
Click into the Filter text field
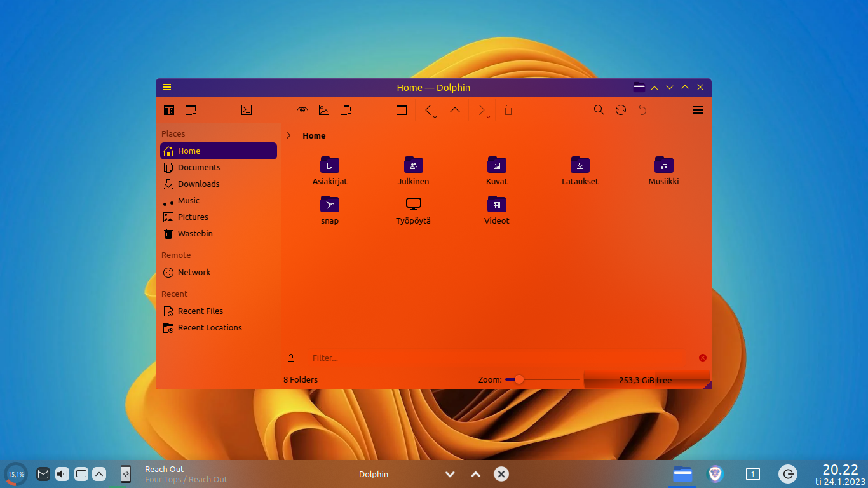(x=498, y=358)
